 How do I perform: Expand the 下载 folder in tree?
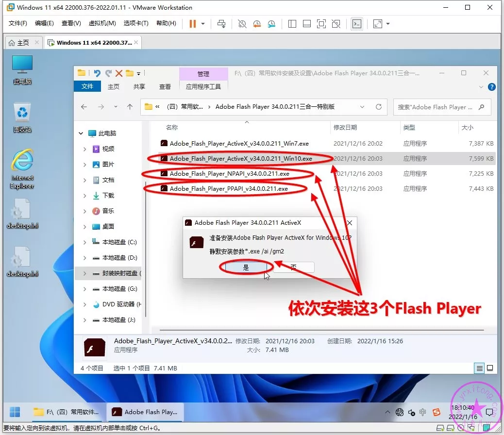pos(85,196)
